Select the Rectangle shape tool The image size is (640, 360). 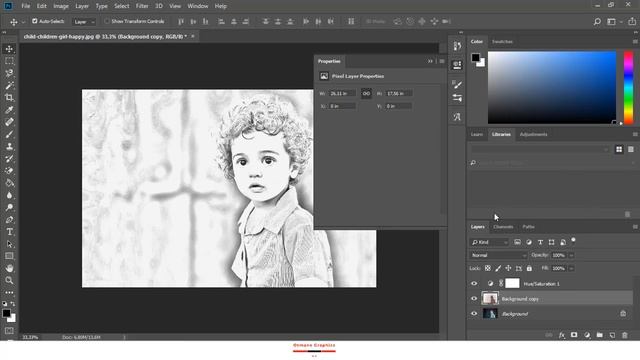[9, 256]
